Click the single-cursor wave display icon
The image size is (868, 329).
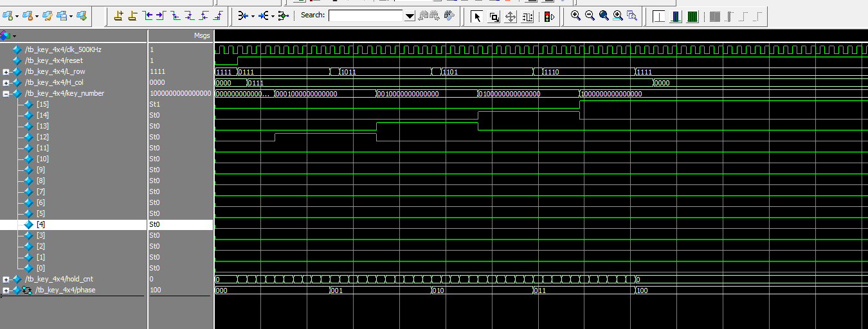point(658,17)
